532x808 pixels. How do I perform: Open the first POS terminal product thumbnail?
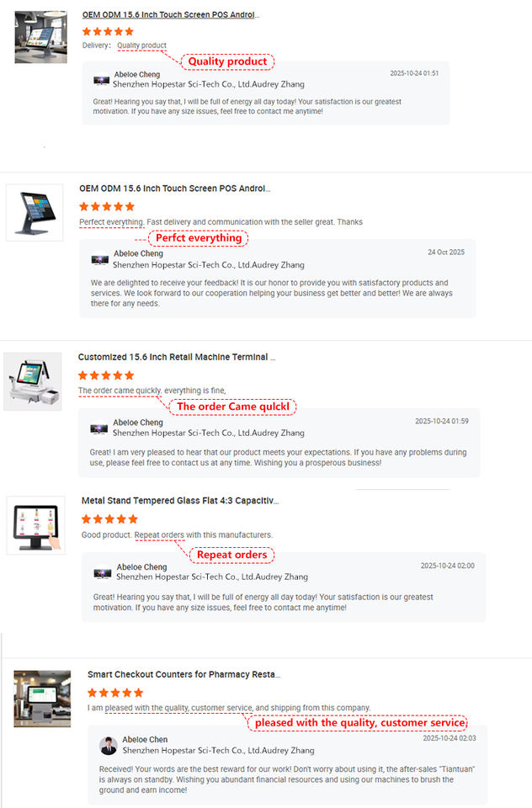[x=40, y=37]
